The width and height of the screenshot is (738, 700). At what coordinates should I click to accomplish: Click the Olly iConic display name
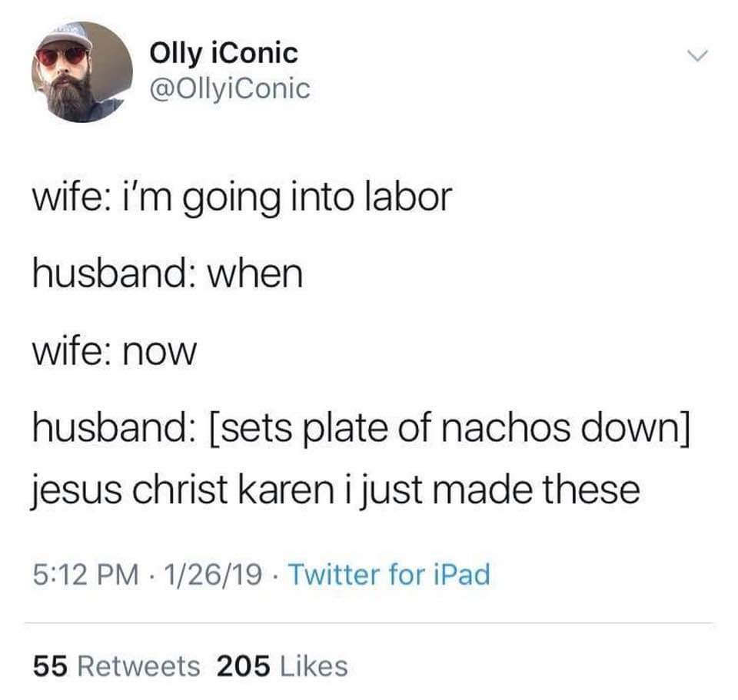click(x=224, y=54)
